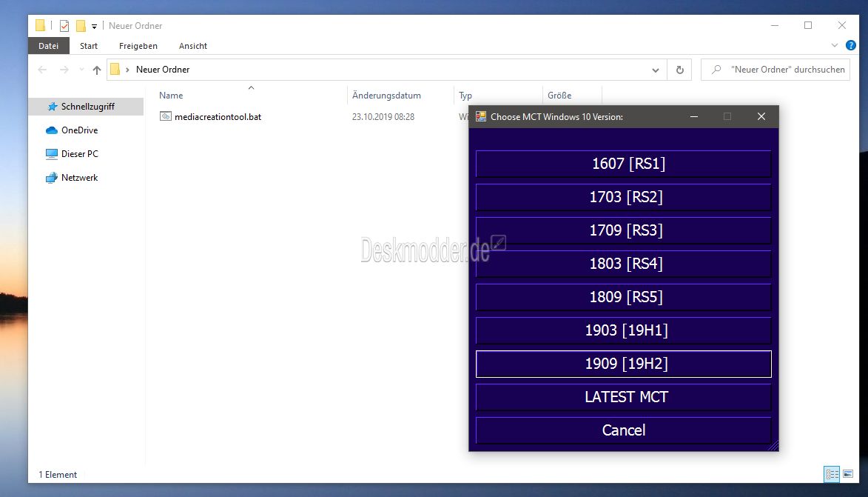Click Cancel in the MCT dialog
Image resolution: width=868 pixels, height=497 pixels.
[623, 430]
